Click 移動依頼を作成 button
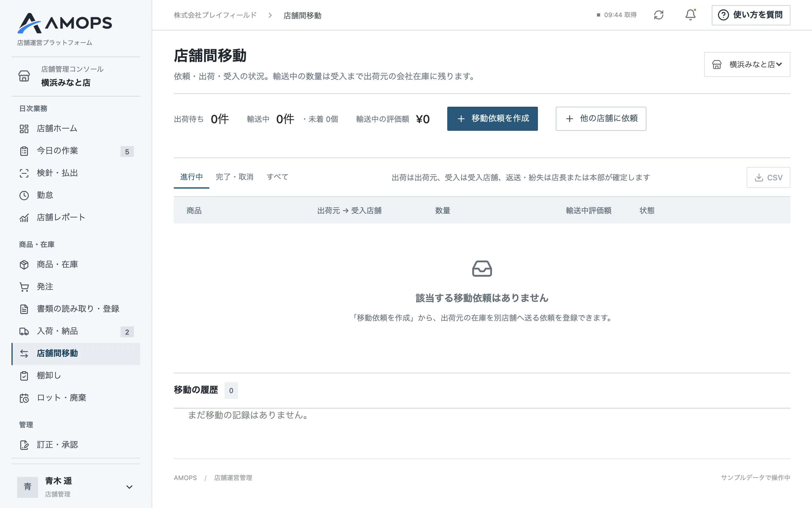The height and width of the screenshot is (508, 812). (x=492, y=119)
